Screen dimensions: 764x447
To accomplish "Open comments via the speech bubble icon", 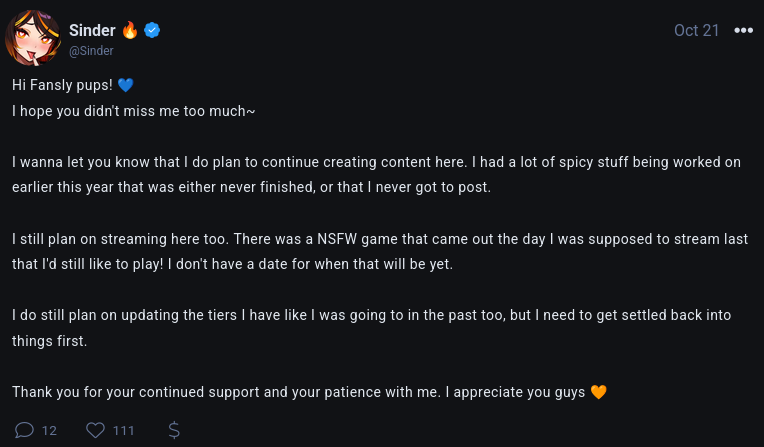I will click(22, 430).
